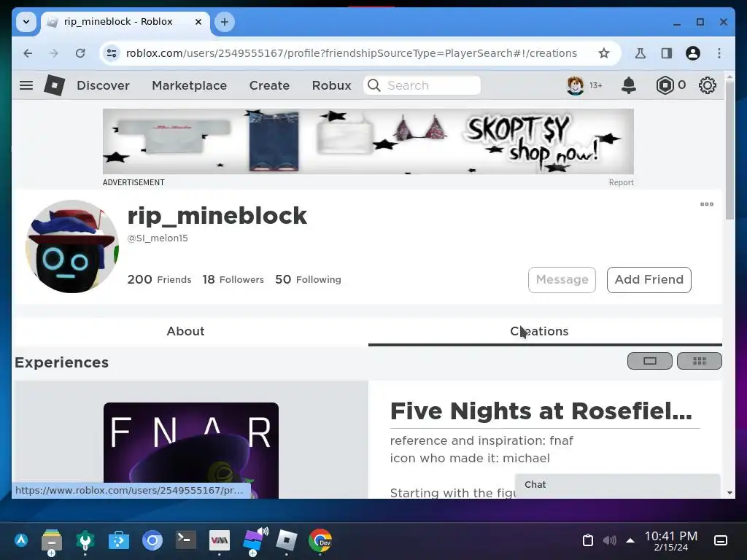Close the rip_mineblock Roblox tab
Viewport: 747px width, 560px height.
click(198, 22)
